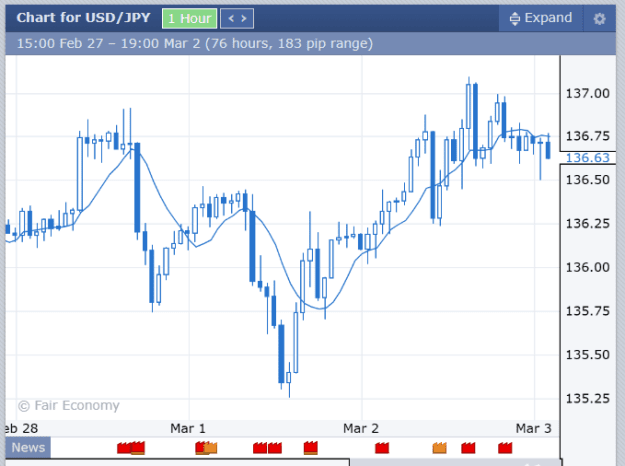The image size is (625, 466).
Task: Click the date range text '15:00 Feb 27 – 19:00 Mar 2'
Action: point(108,43)
